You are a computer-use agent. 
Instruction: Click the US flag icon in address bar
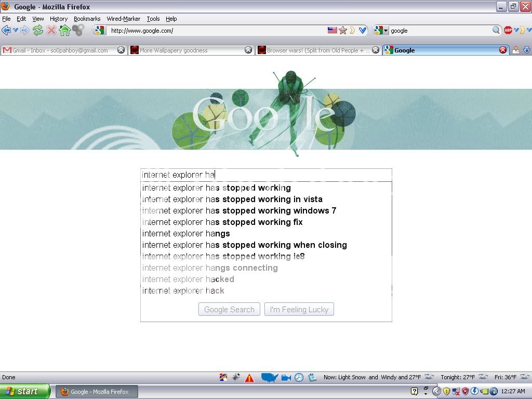(x=332, y=30)
